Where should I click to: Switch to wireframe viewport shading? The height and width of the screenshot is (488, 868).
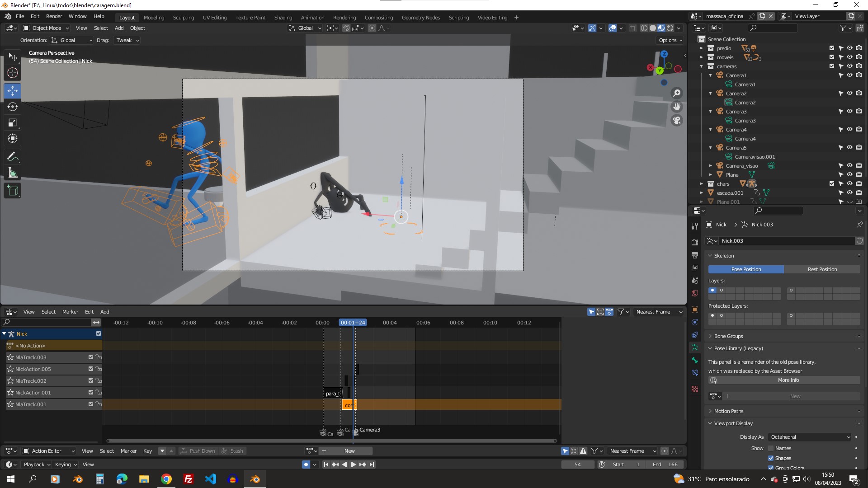(x=644, y=28)
